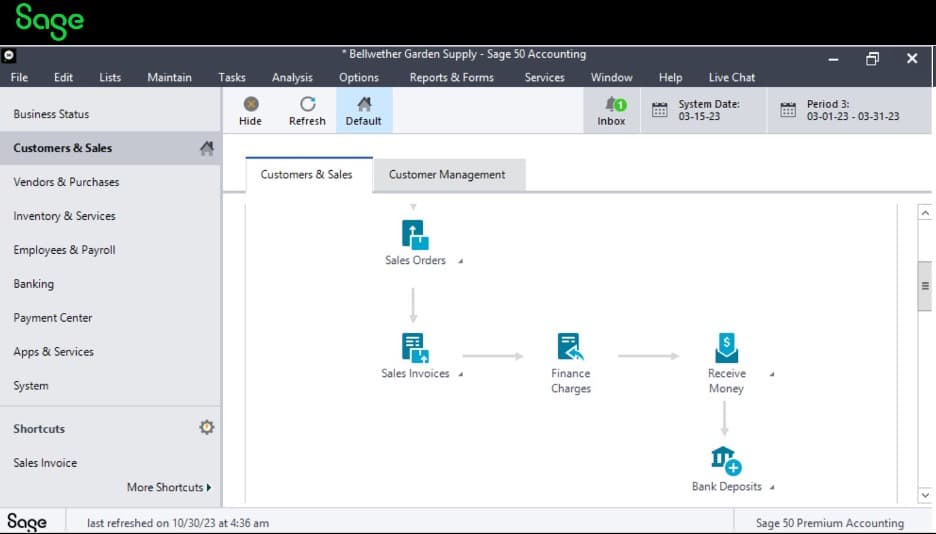
Task: Open the Help menu
Action: [670, 78]
